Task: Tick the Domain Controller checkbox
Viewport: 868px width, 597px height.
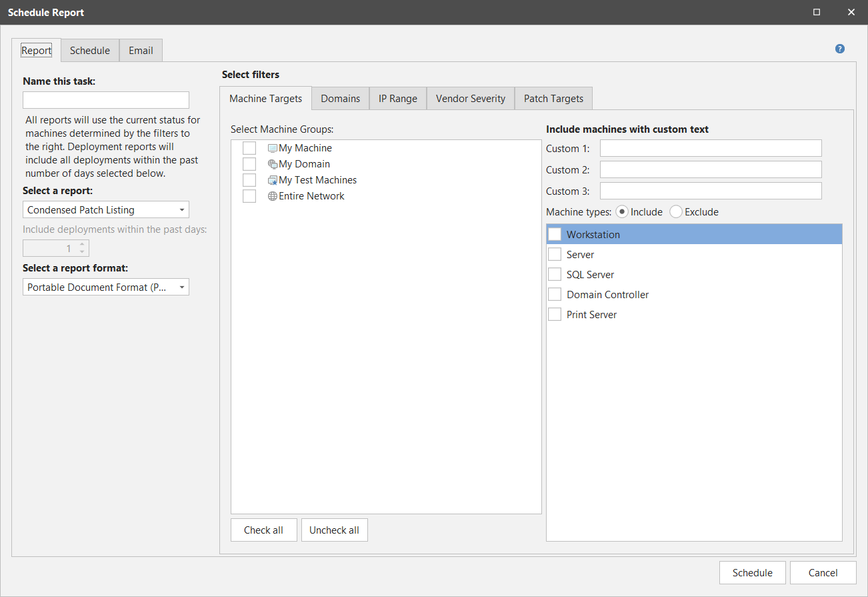Action: coord(555,294)
